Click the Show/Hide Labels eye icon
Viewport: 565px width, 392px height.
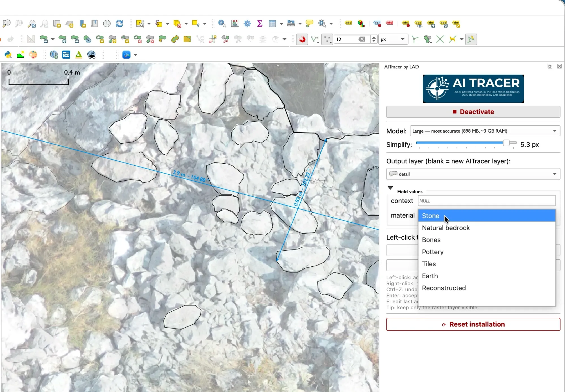418,24
